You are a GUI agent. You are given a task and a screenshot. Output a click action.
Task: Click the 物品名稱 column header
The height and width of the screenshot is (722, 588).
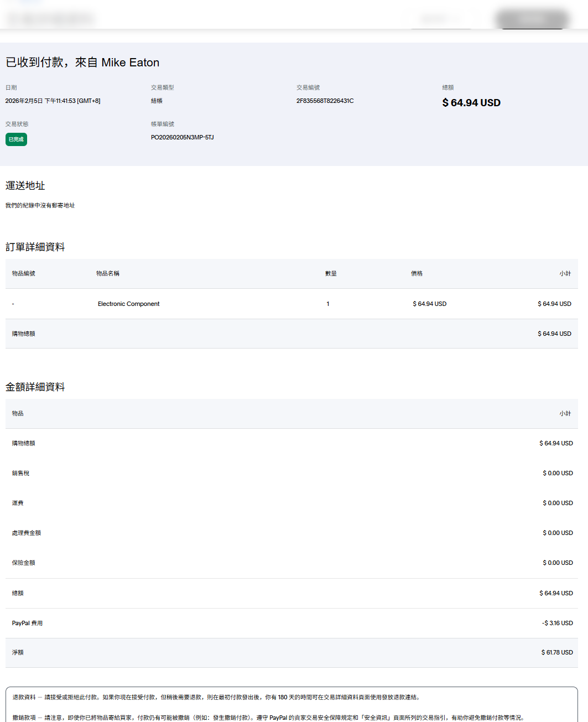pyautogui.click(x=107, y=273)
